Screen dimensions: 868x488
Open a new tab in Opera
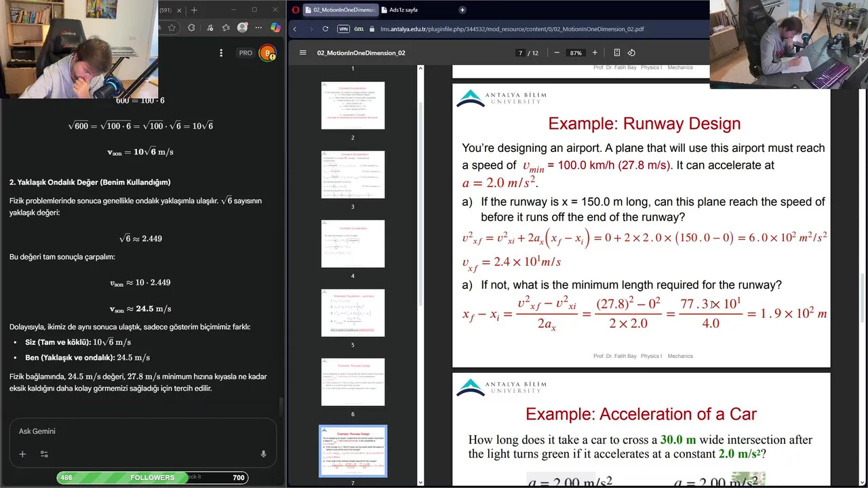pyautogui.click(x=462, y=9)
